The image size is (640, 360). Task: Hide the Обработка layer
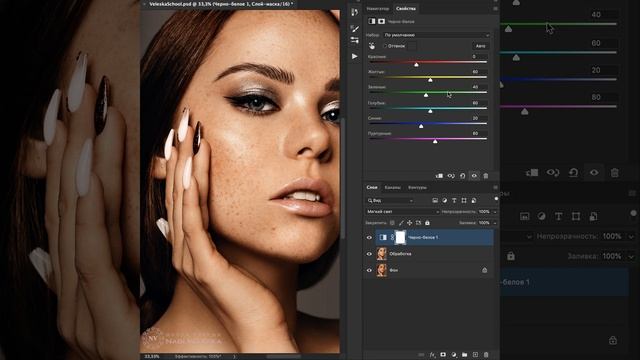369,254
